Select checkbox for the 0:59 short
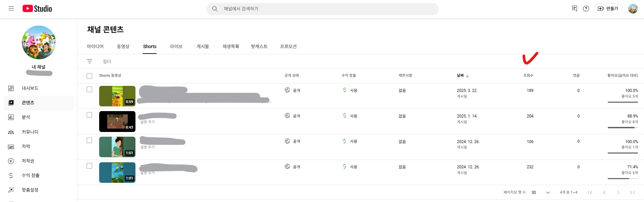This screenshot has height=202, width=644. click(89, 90)
